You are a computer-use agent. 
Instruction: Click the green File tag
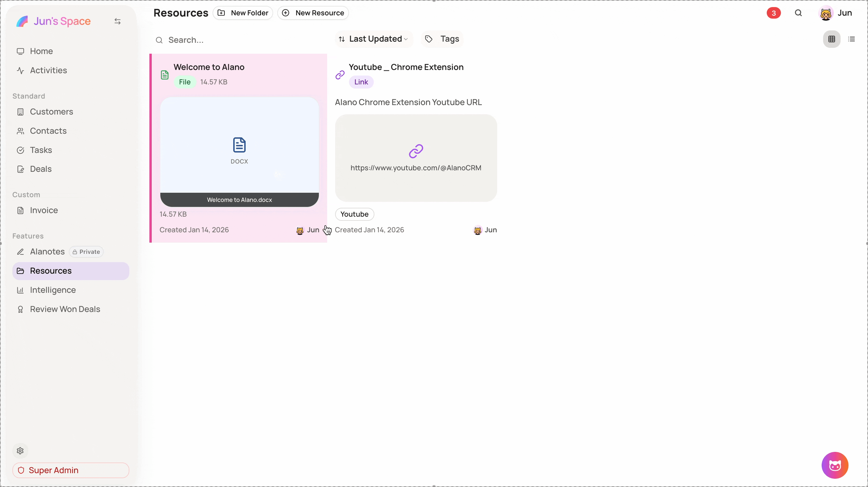coord(185,82)
